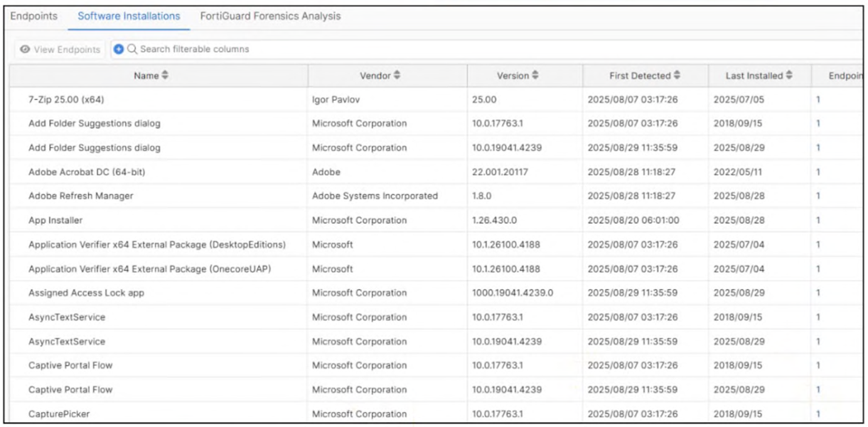Sort by Version column arrows
Image resolution: width=868 pixels, height=427 pixels.
tap(535, 75)
